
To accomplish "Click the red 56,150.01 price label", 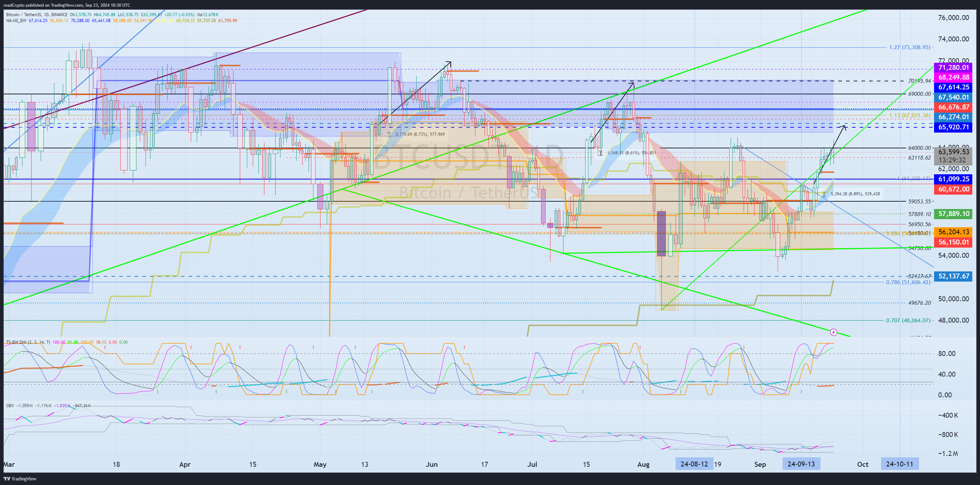I will click(953, 242).
